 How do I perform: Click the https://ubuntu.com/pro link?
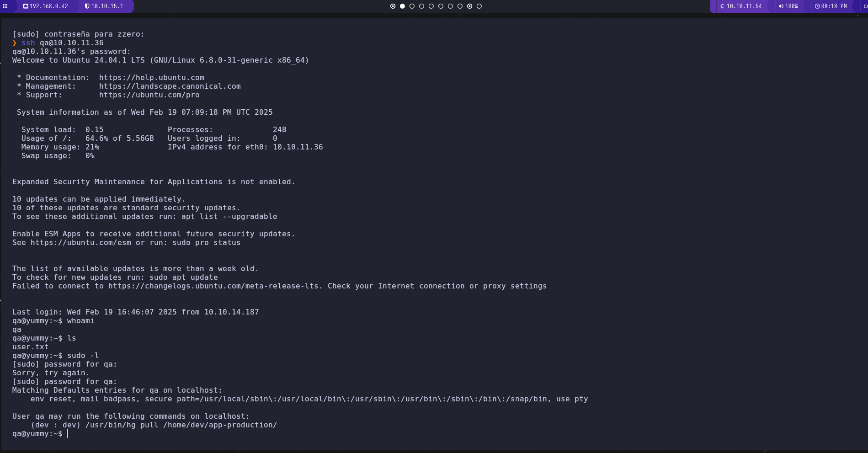(149, 95)
